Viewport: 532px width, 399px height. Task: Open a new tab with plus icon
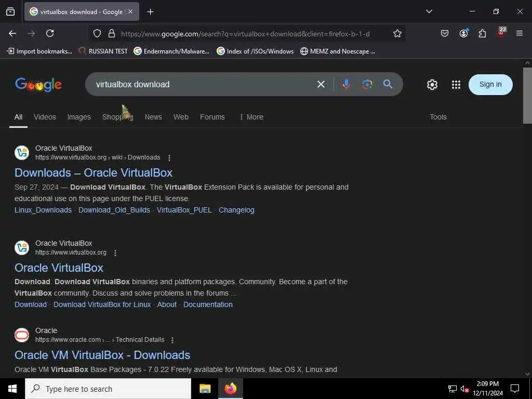150,12
